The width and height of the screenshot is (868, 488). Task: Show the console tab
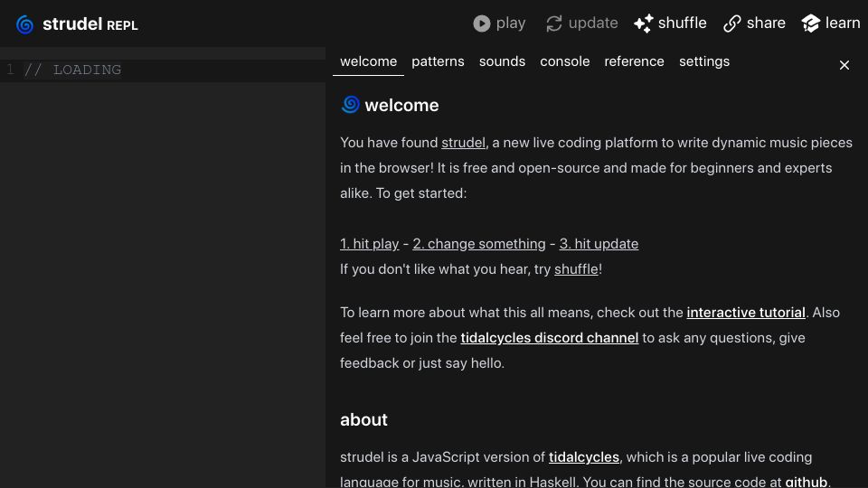click(564, 61)
